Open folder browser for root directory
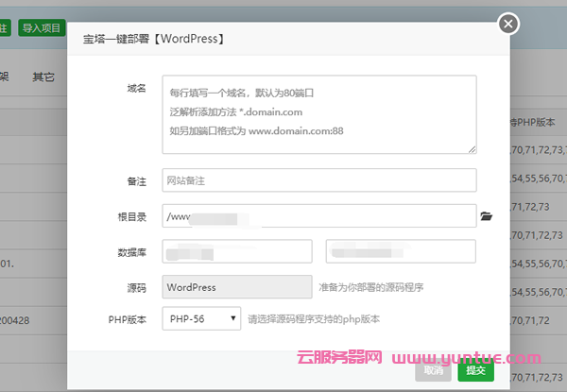 pos(487,216)
